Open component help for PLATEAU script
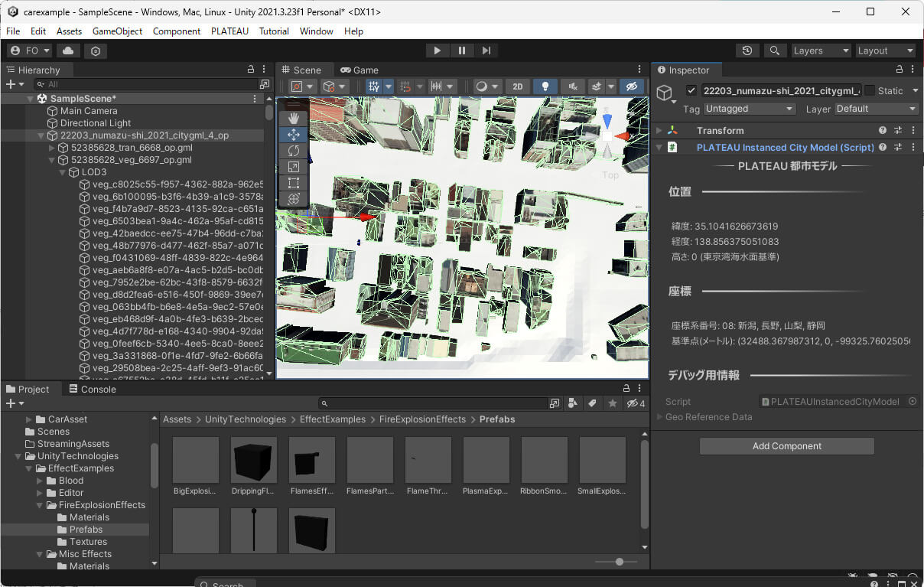The image size is (924, 587). pos(883,147)
